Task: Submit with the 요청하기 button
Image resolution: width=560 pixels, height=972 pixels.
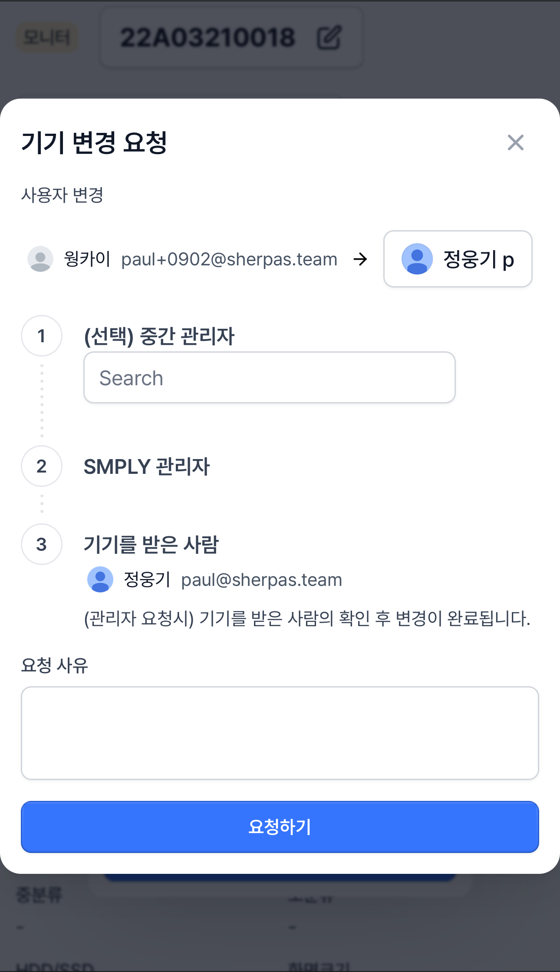Action: click(280, 827)
